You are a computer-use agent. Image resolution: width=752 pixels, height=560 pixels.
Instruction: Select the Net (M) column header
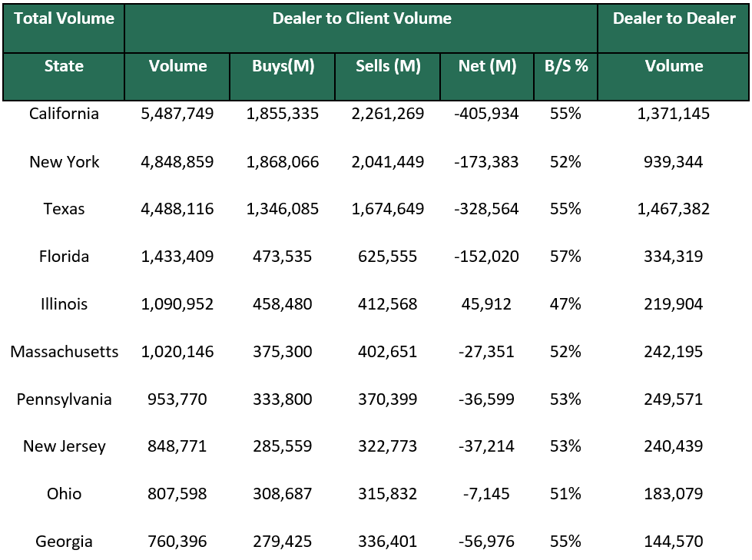point(487,77)
